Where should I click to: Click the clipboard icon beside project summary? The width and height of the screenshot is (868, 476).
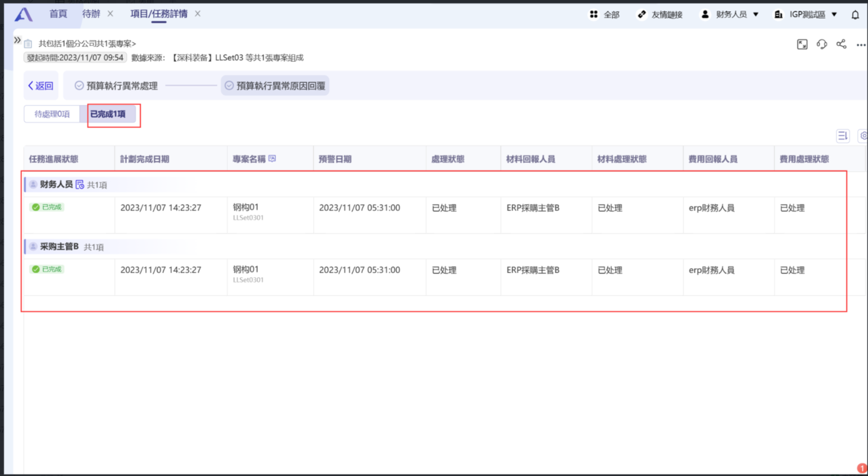click(x=28, y=43)
